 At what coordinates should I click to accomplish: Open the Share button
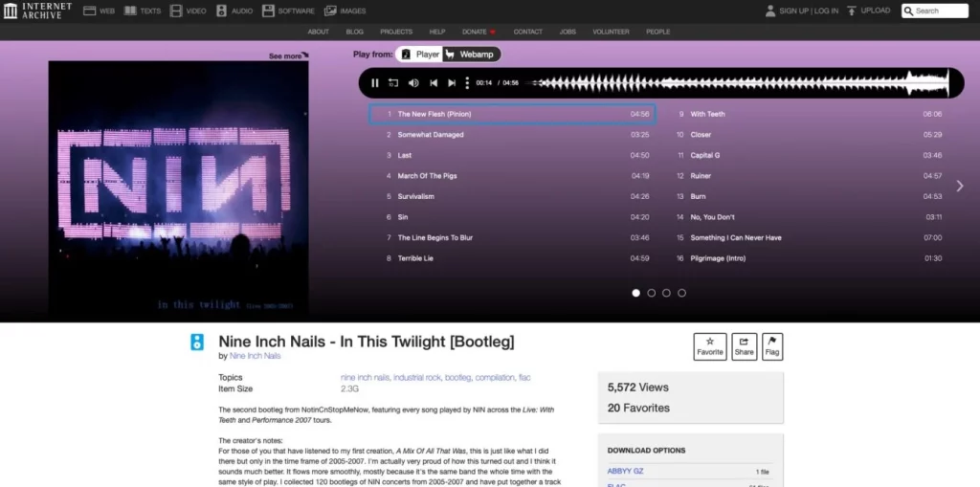coord(744,346)
